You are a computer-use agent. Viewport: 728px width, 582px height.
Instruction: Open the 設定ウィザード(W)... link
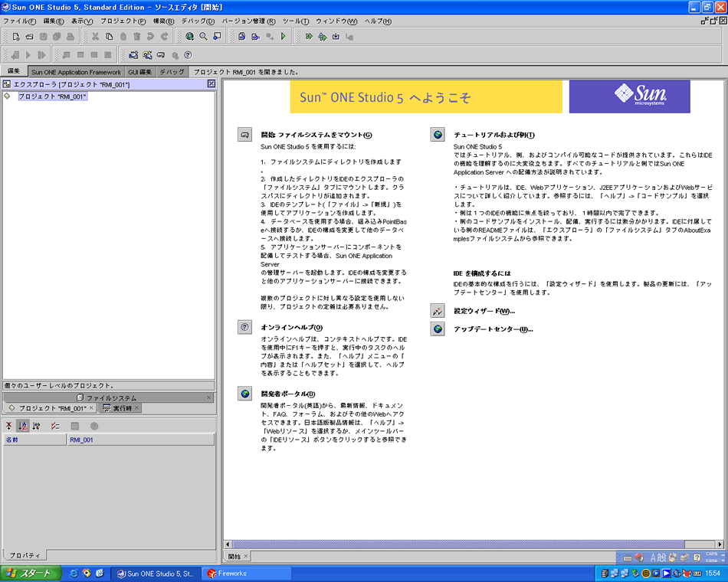484,311
